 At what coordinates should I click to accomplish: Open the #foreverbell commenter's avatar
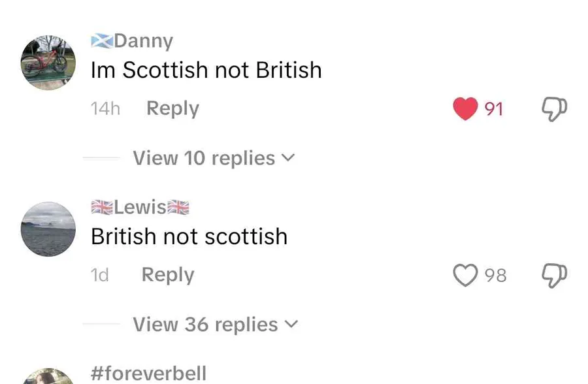point(48,377)
